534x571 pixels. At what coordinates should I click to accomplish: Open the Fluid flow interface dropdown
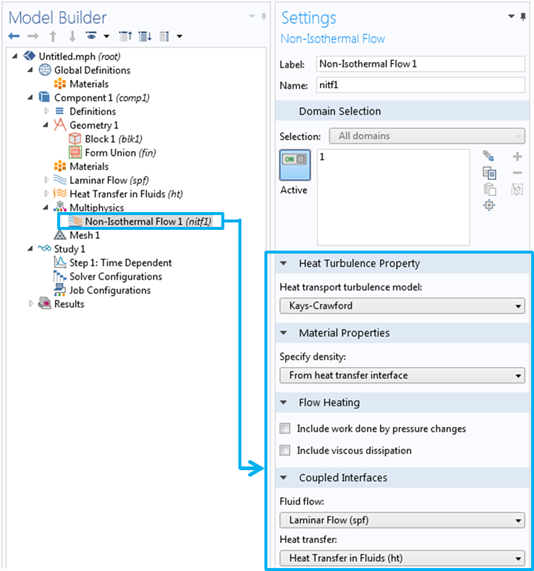(x=402, y=520)
